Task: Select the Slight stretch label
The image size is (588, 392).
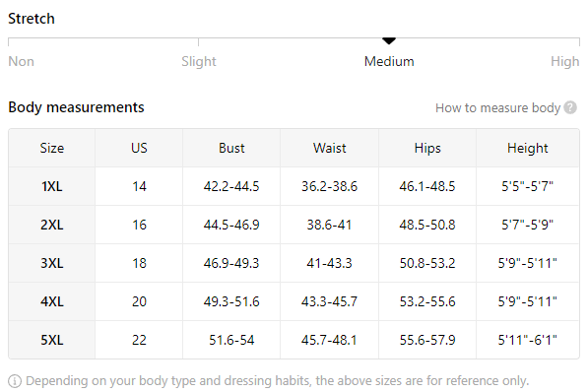Action: [x=199, y=61]
